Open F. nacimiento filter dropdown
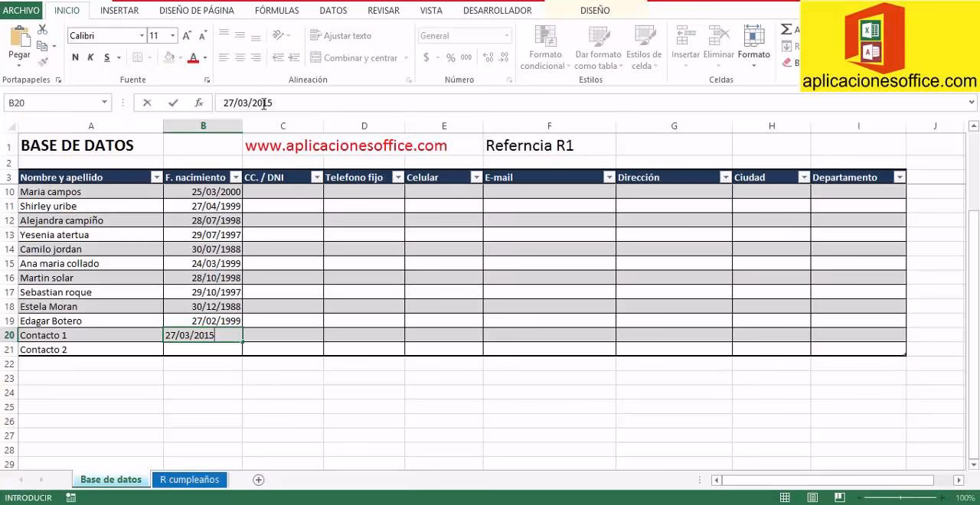The image size is (980, 505). 236,177
